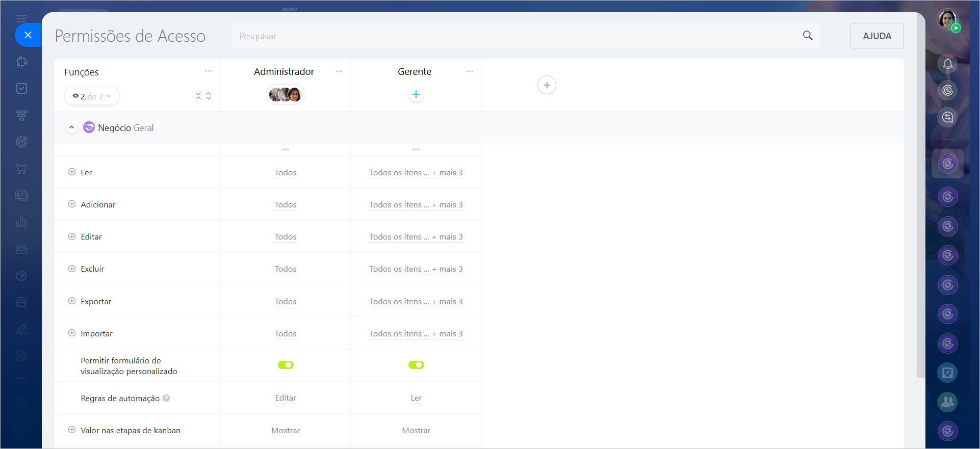Open help tooltip for Regras de automação
980x449 pixels.
pos(166,398)
